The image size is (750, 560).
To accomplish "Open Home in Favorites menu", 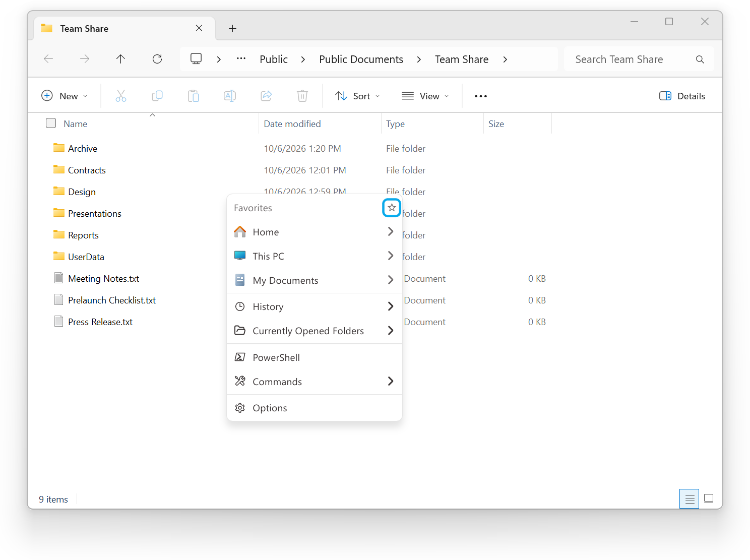I will pyautogui.click(x=315, y=232).
